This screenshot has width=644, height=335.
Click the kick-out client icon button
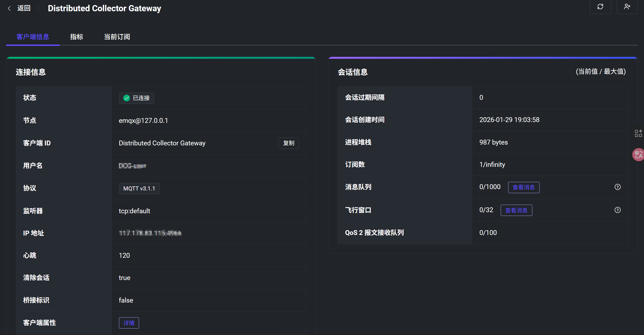pyautogui.click(x=627, y=7)
